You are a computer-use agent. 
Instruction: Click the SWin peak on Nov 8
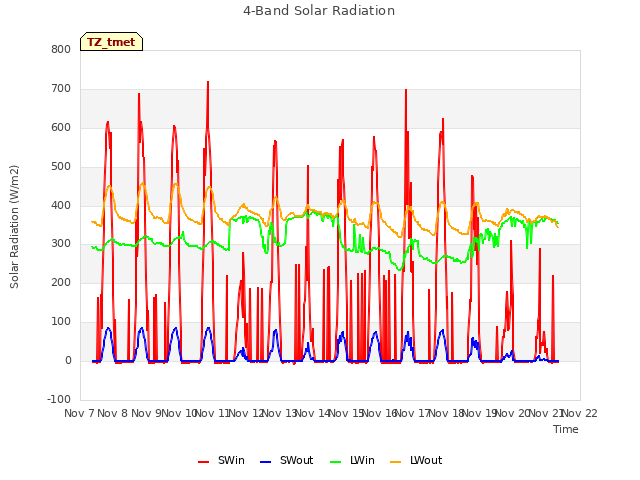point(139,94)
